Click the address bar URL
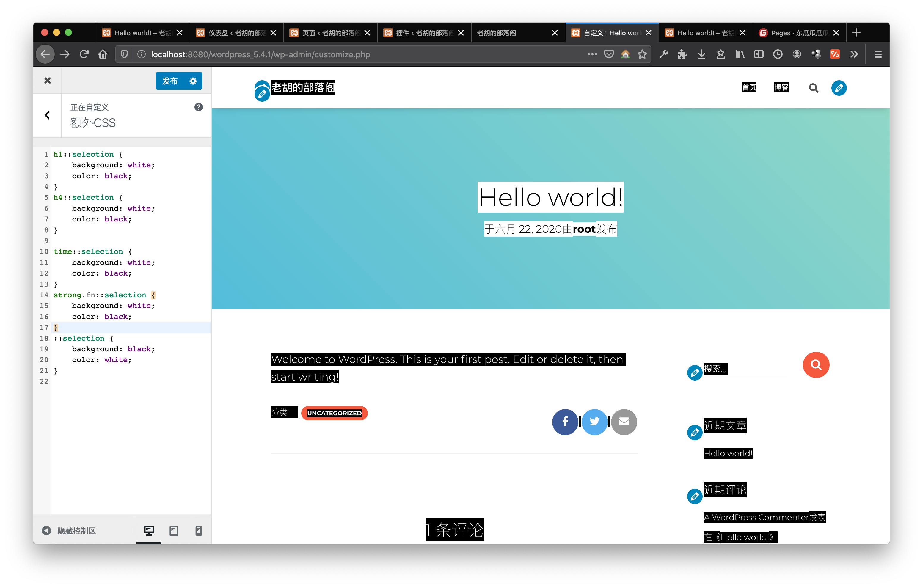 point(260,54)
